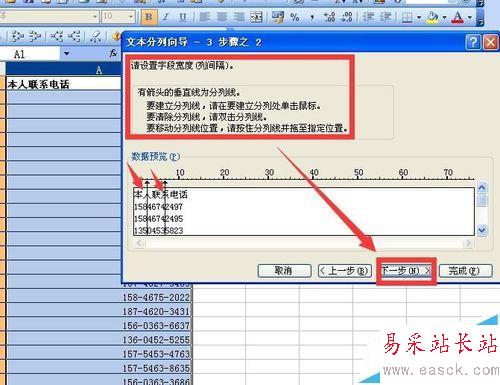Click 数据预览 label in dialog
This screenshot has height=385, width=500.
point(156,156)
